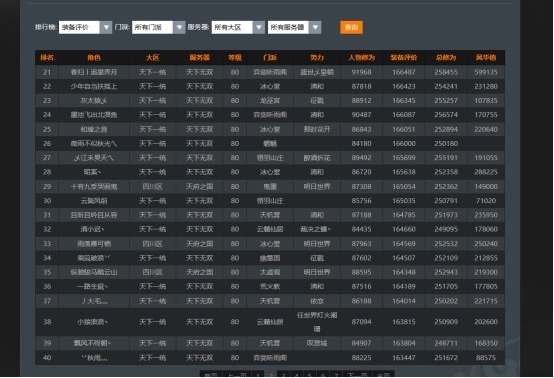Open rank 38 character 小狼浪浪
The image size is (554, 378).
pos(93,322)
